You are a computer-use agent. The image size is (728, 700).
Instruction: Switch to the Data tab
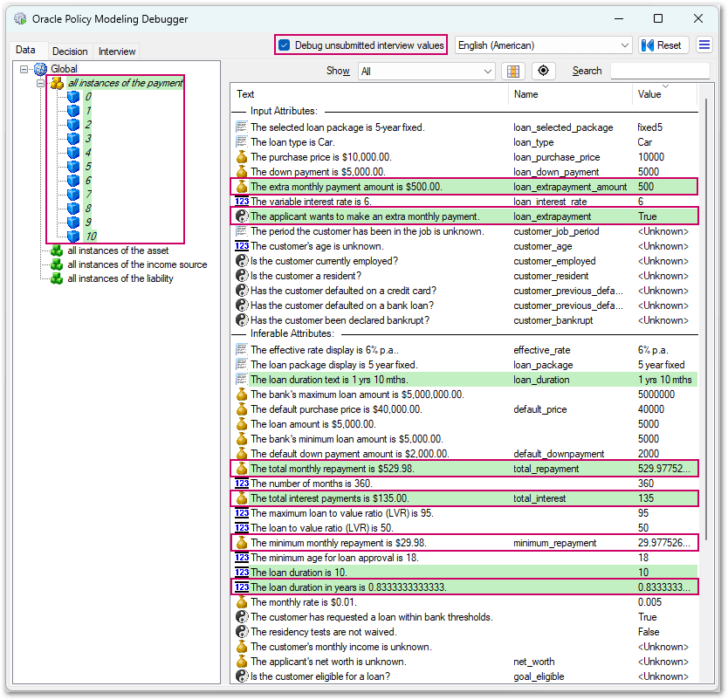coord(25,50)
